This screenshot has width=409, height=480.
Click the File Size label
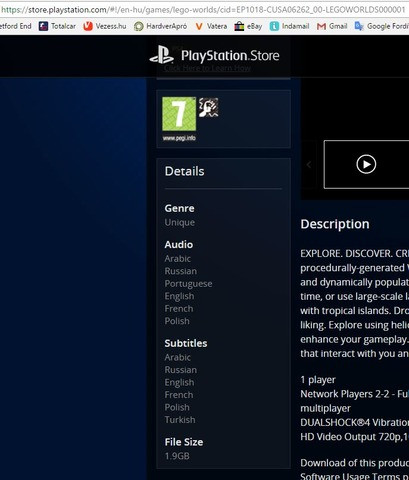click(x=184, y=442)
